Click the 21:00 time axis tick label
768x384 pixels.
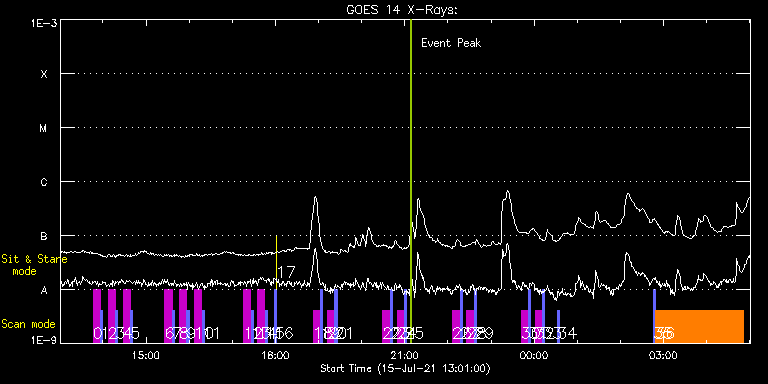click(405, 355)
